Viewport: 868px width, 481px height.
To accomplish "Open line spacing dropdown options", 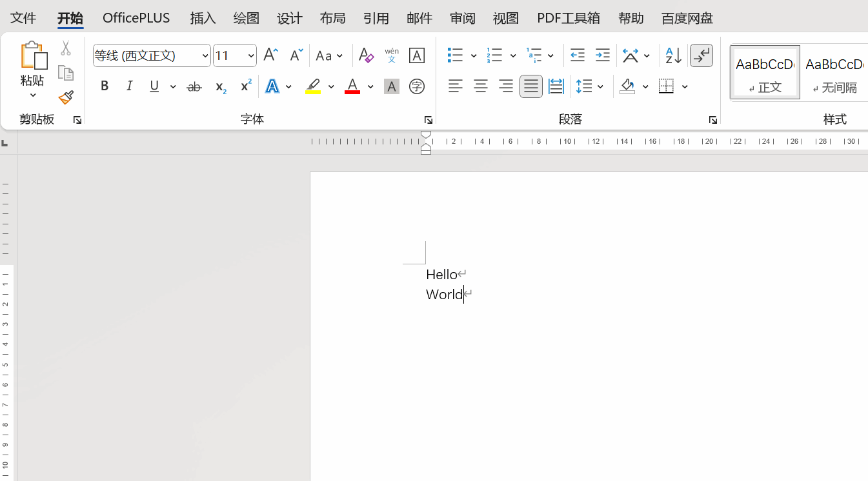I will click(x=601, y=86).
